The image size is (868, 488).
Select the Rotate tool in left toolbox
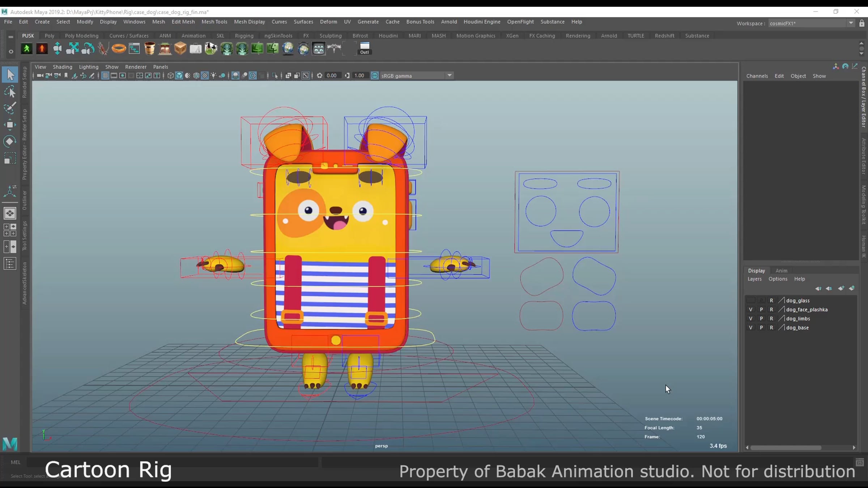pyautogui.click(x=10, y=141)
